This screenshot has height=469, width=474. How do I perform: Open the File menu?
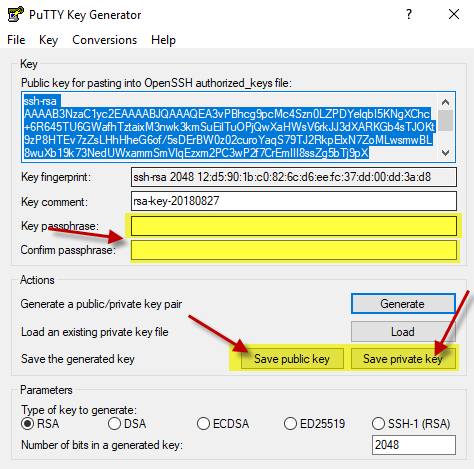16,40
